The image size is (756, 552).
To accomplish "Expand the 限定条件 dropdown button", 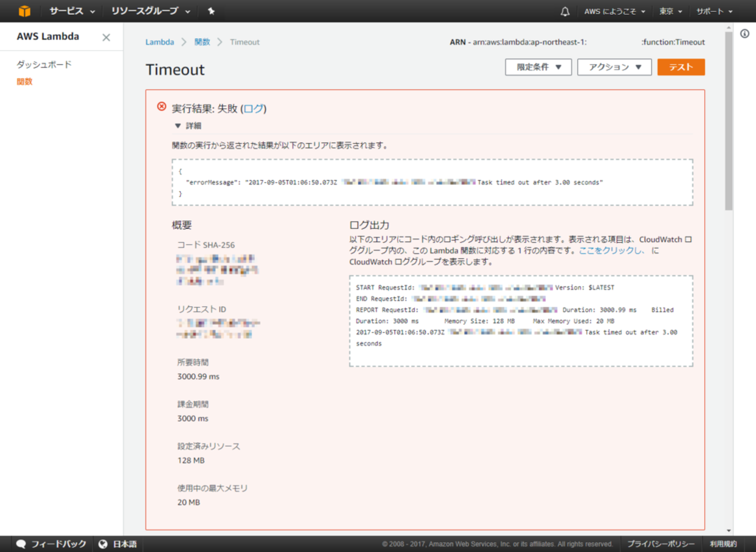I will (x=538, y=67).
